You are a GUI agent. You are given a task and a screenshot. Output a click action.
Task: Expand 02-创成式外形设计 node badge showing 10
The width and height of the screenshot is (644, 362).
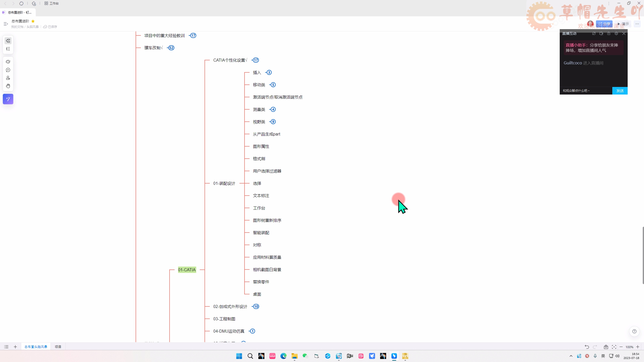click(x=256, y=307)
